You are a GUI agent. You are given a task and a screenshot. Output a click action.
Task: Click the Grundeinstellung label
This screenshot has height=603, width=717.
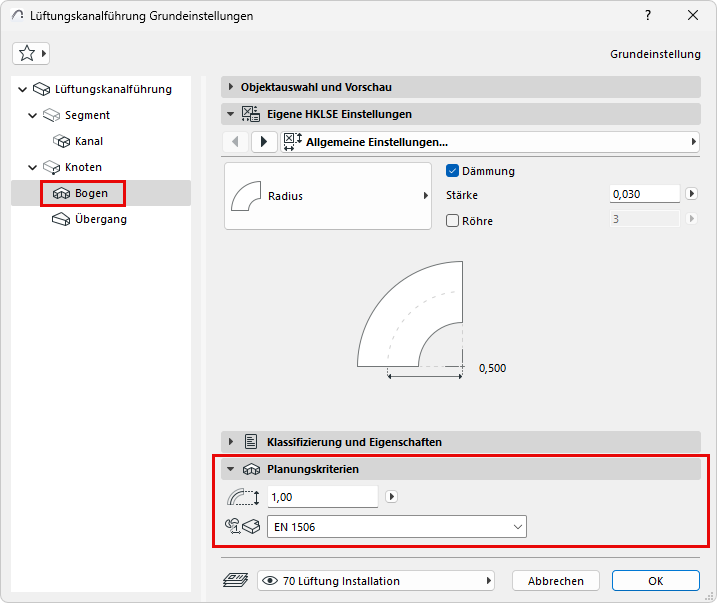coord(655,54)
